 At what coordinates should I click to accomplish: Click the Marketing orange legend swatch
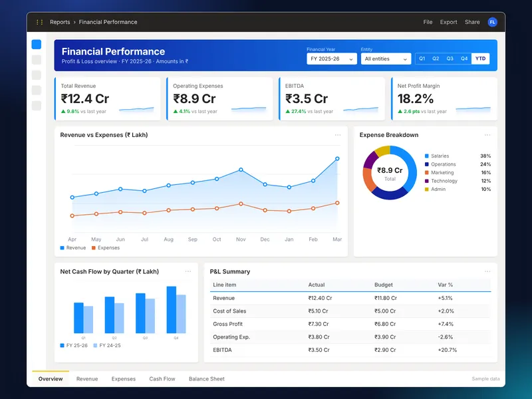coord(427,173)
